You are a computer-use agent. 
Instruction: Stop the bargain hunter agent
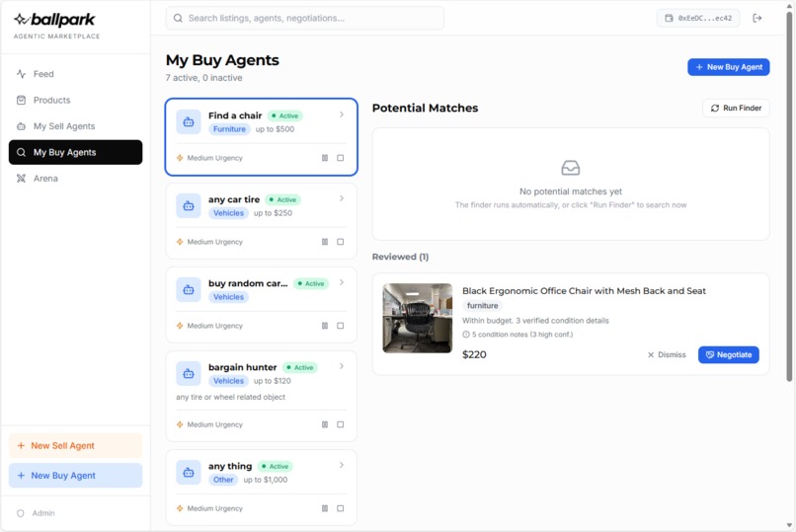tap(341, 424)
